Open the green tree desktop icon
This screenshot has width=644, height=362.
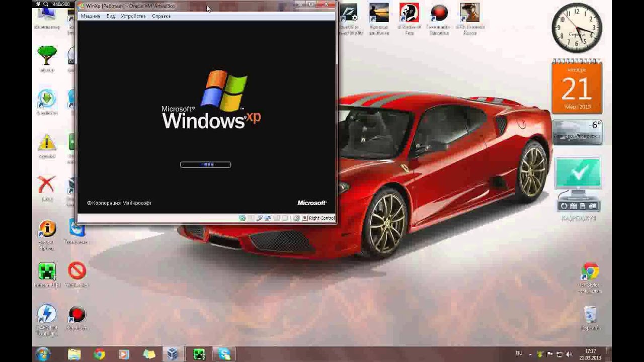pos(47,59)
